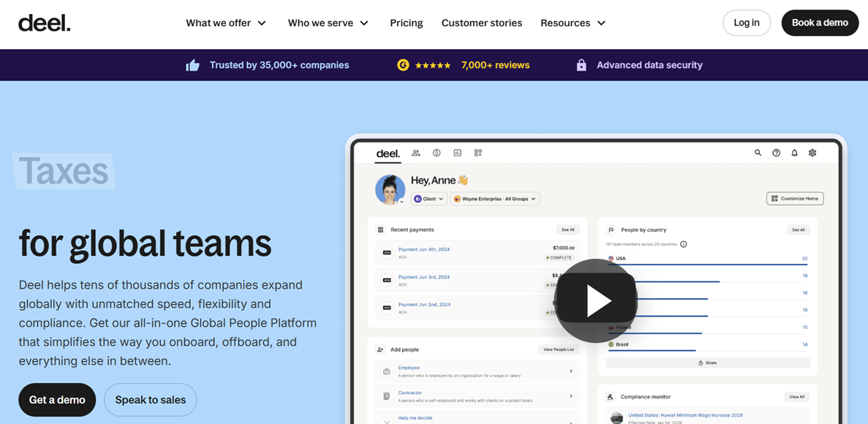Open the What we offer menu
This screenshot has width=868, height=424.
tap(226, 23)
